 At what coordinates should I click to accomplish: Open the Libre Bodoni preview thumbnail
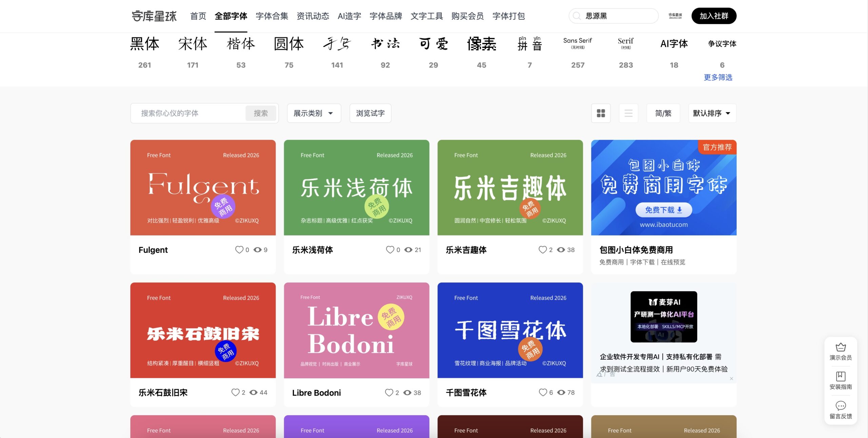tap(357, 330)
